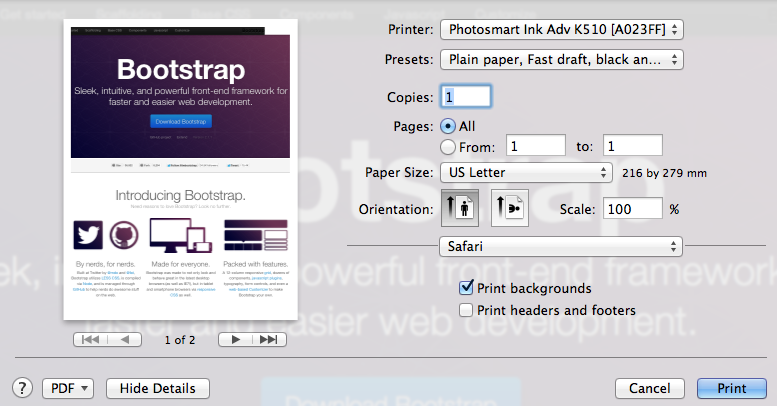Go to next preview page
Screen dimensions: 777x406
[235, 340]
